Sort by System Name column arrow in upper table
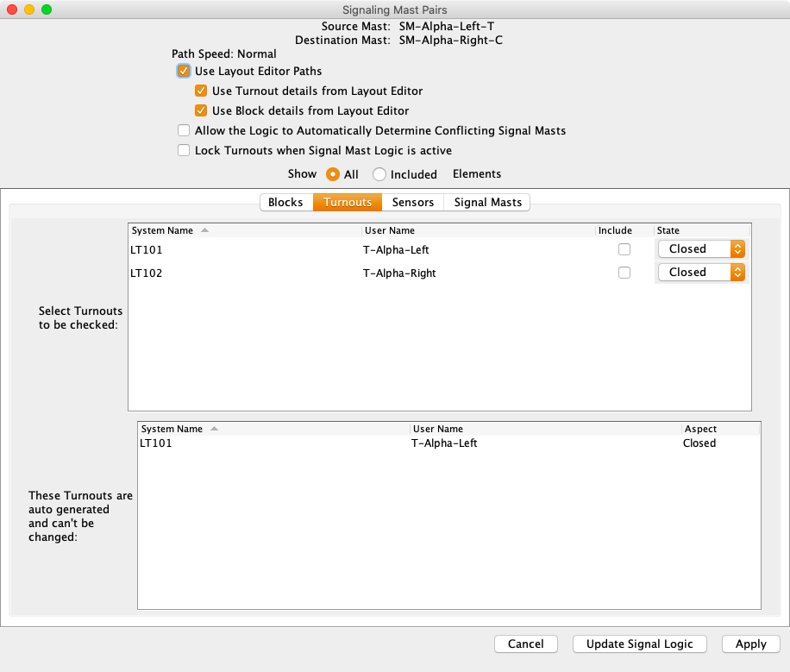The height and width of the screenshot is (672, 790). (204, 231)
